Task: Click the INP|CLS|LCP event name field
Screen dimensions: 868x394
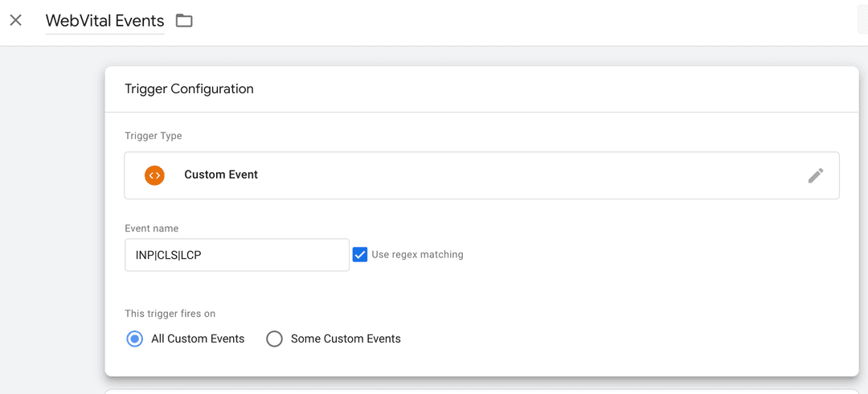Action: click(x=236, y=255)
